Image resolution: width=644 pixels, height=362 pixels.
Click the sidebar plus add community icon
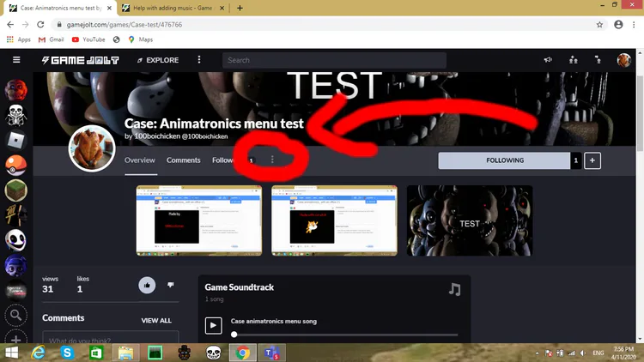point(16,339)
